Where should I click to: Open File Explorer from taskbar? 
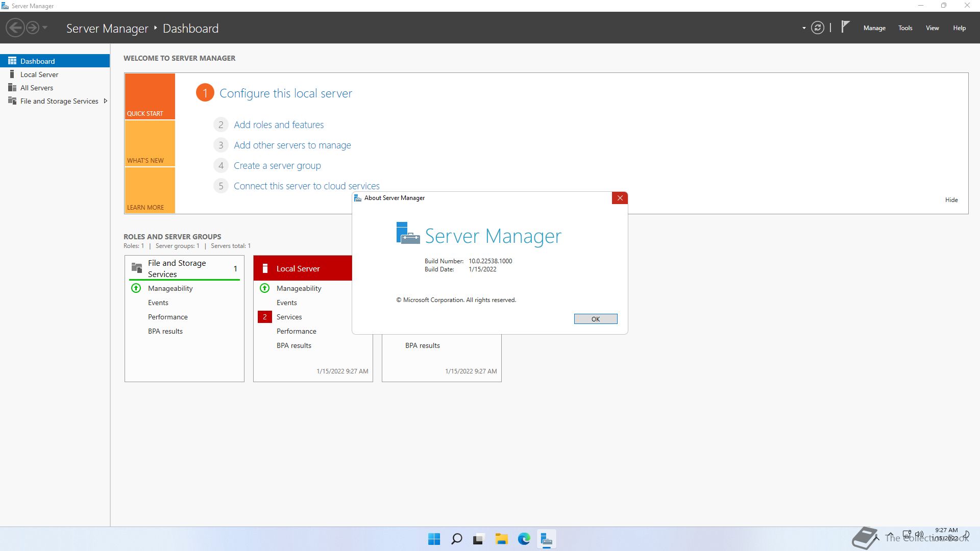[502, 539]
